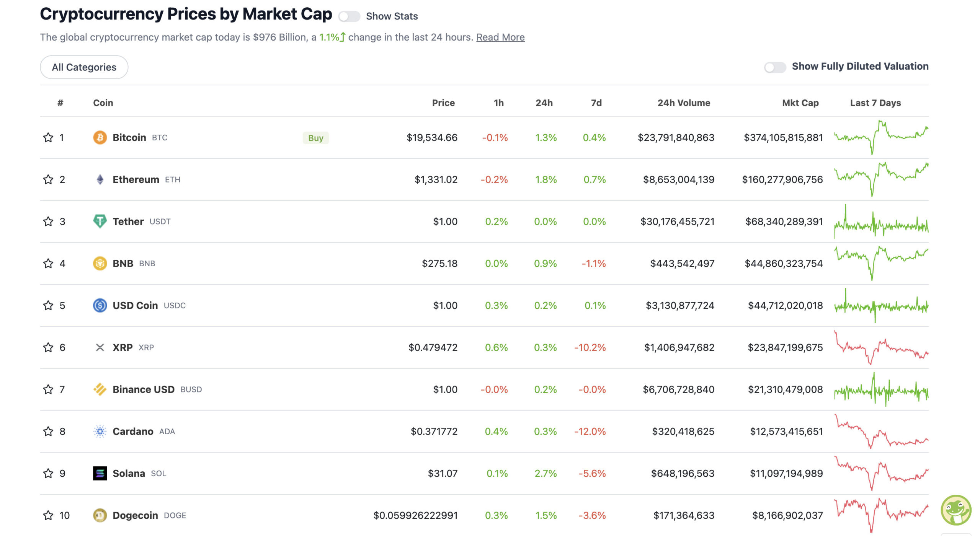Open the gecko mascot chat icon
This screenshot has width=980, height=536.
tap(956, 510)
